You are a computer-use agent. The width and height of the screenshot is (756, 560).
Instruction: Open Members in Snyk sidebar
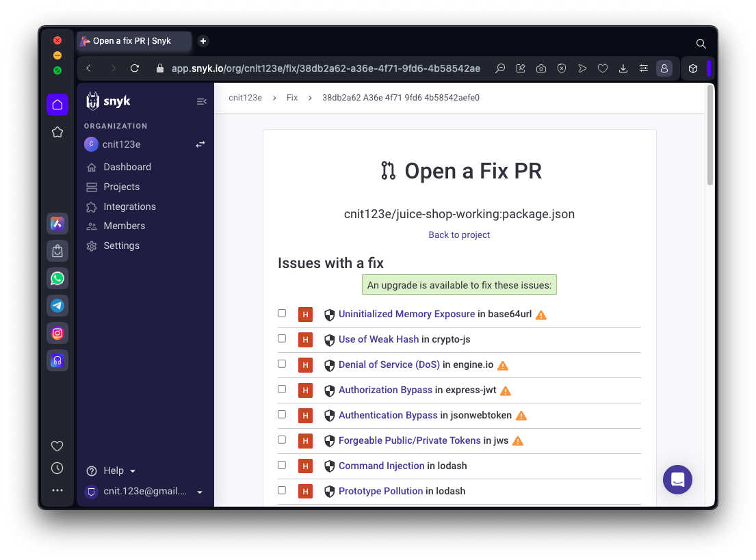tap(125, 226)
